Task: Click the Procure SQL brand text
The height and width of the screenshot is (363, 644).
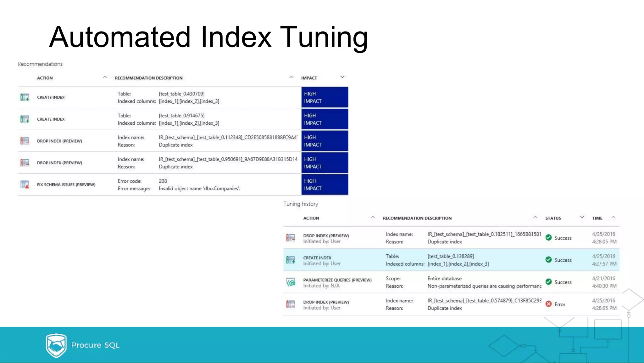Action: coord(95,345)
